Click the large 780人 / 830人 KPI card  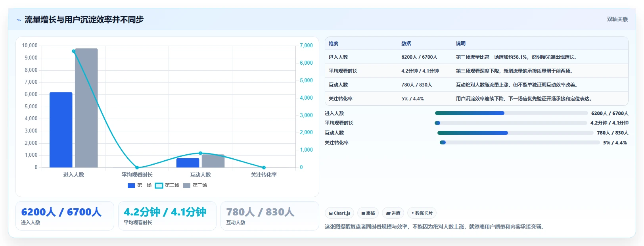click(270, 216)
